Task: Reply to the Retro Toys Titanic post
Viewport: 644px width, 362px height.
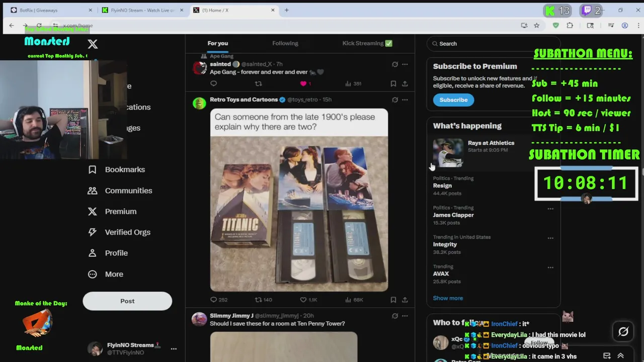Action: point(219,300)
